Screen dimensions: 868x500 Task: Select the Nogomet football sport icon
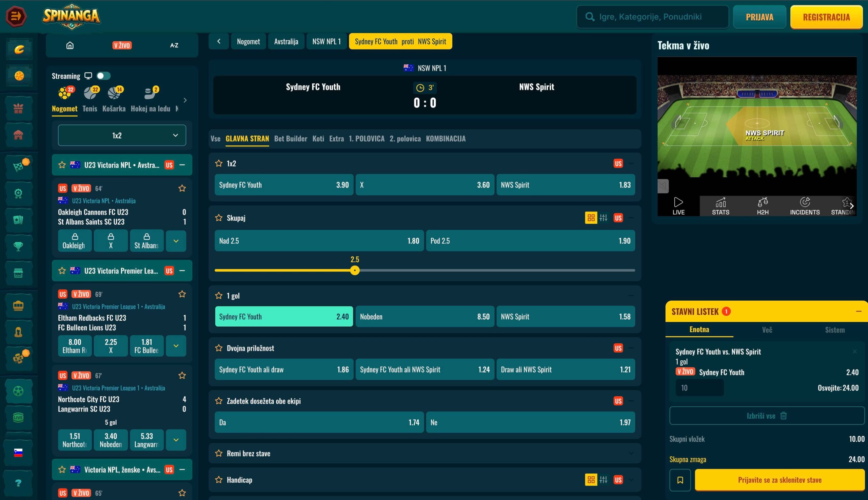tap(65, 93)
